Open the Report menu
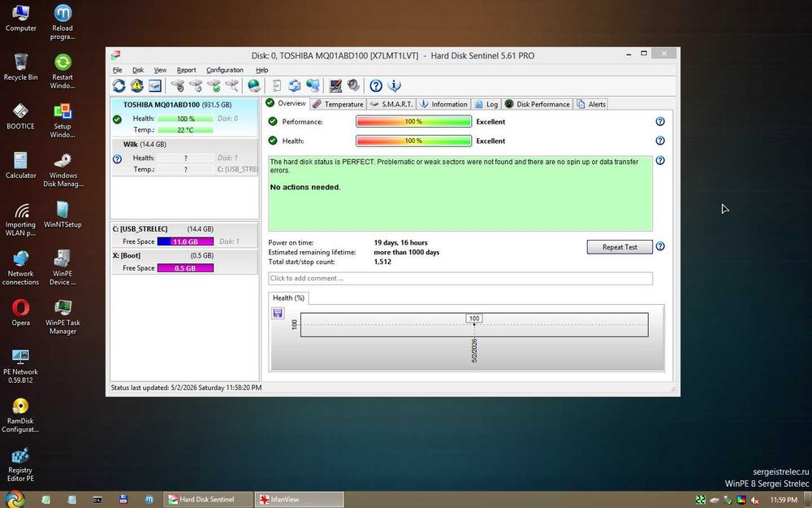 point(187,70)
